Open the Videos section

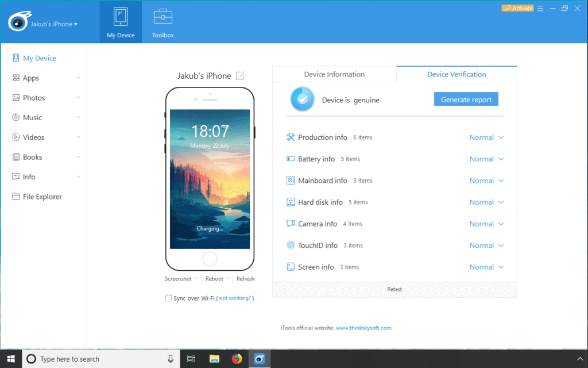[34, 137]
